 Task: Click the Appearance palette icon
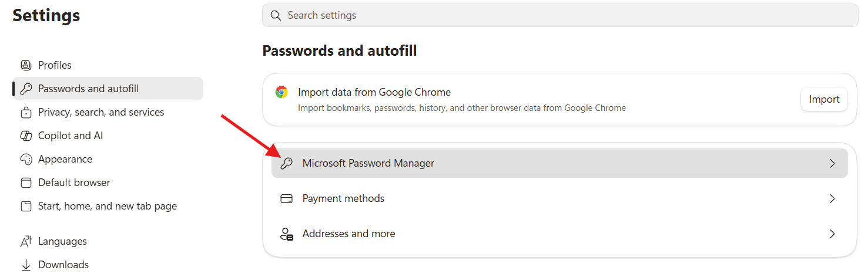tap(26, 159)
